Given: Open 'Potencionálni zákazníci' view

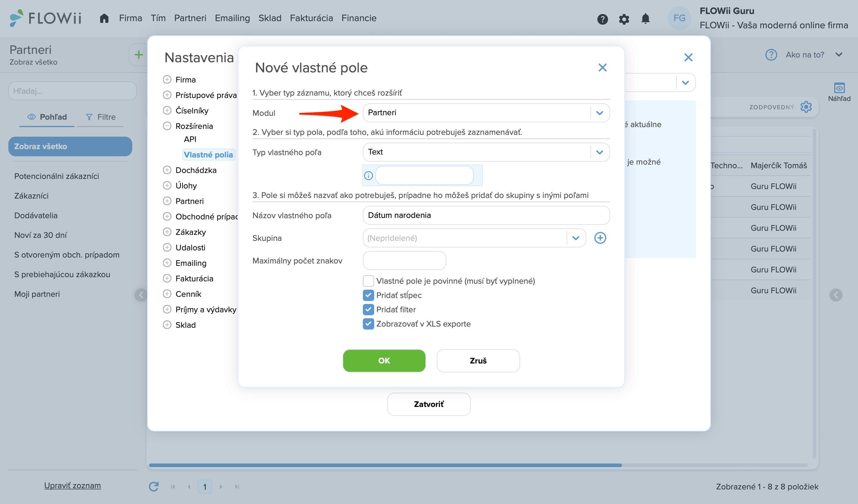Looking at the screenshot, I should click(57, 176).
